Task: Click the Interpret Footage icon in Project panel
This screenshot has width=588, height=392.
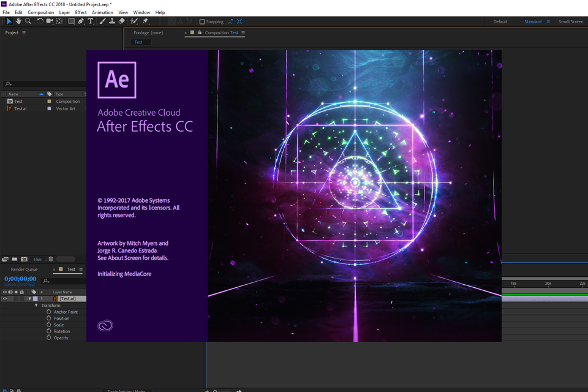Action: [x=5, y=259]
